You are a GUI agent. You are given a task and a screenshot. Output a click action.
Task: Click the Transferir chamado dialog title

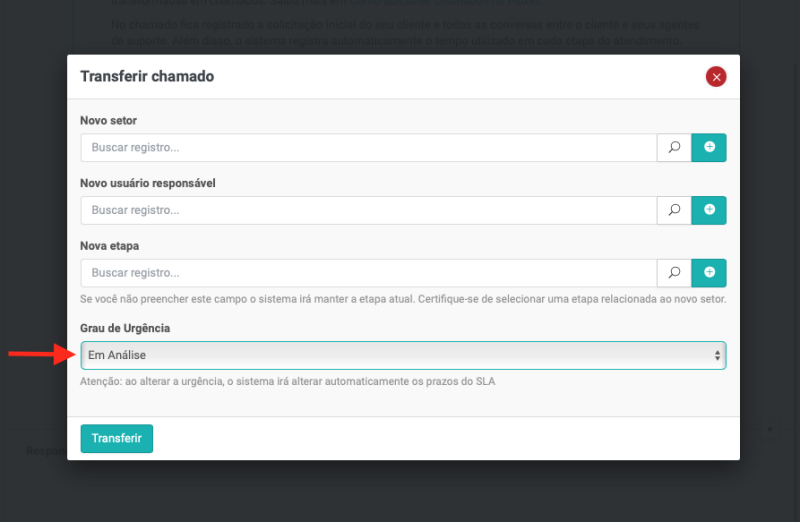pyautogui.click(x=147, y=76)
